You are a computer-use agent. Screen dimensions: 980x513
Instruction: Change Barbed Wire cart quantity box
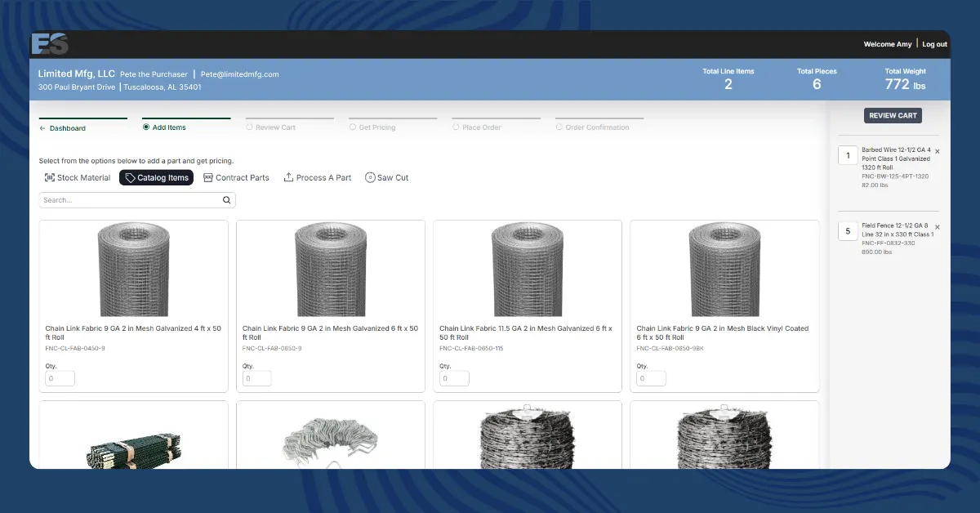(848, 155)
